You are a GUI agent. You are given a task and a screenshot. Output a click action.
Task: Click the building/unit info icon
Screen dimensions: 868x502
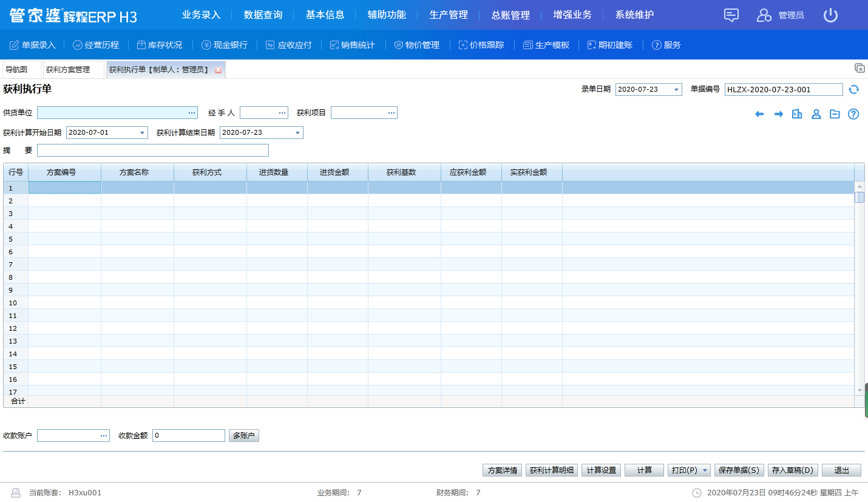[x=798, y=114]
